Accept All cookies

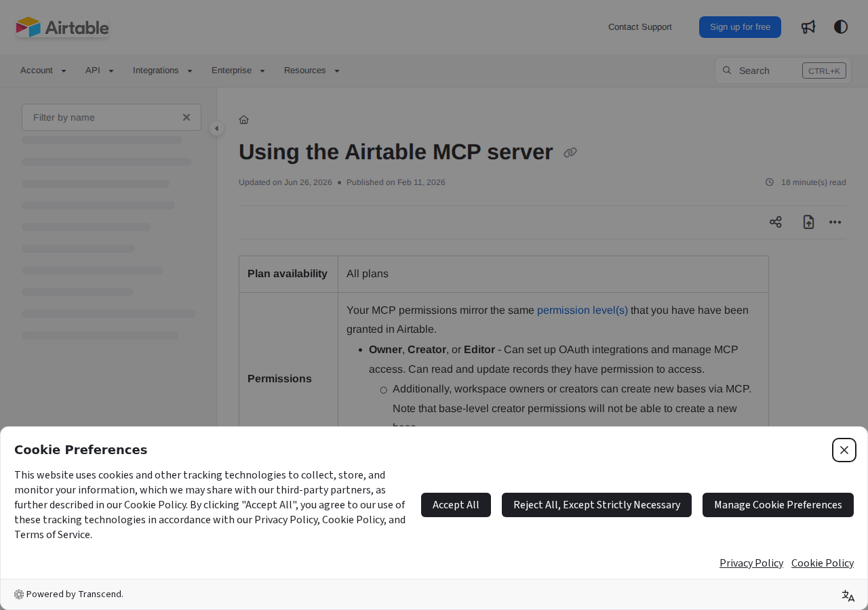point(456,505)
